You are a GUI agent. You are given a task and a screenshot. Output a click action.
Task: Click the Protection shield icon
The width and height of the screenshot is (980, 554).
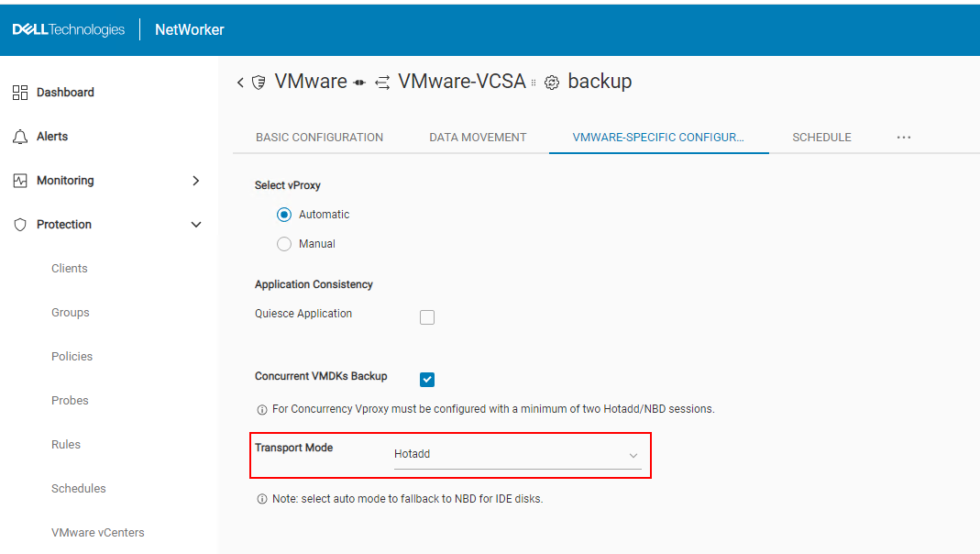click(x=20, y=224)
